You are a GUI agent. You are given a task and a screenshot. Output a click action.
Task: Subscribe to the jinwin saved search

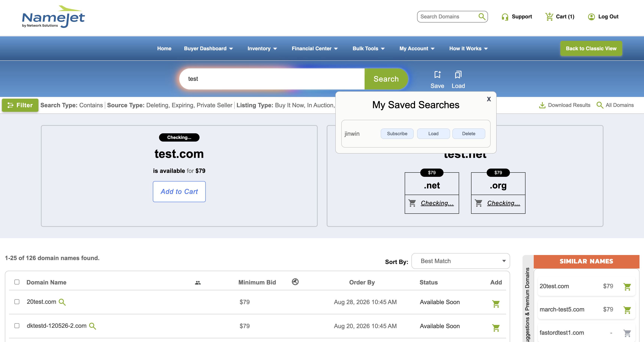pos(397,134)
